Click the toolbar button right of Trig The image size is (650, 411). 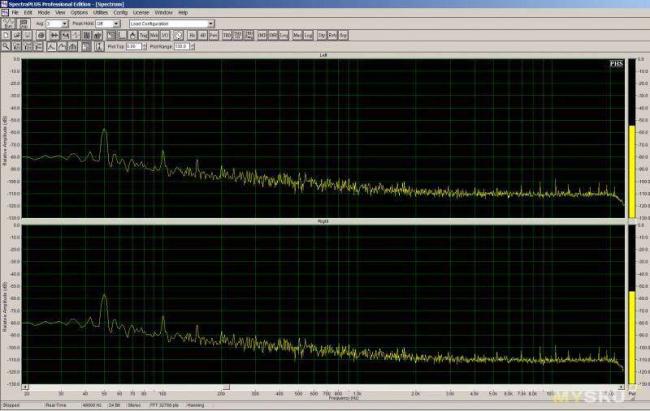click(154, 36)
